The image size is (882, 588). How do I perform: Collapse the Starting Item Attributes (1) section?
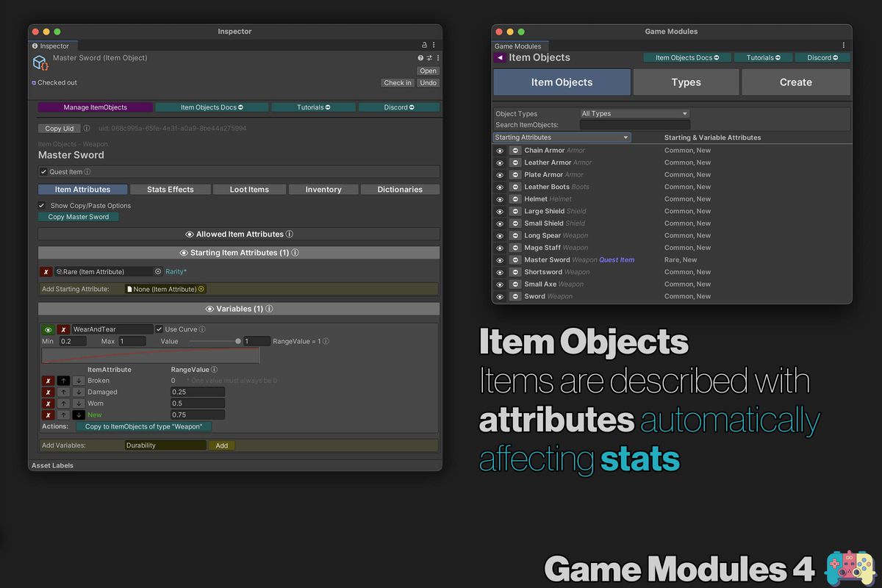[239, 253]
